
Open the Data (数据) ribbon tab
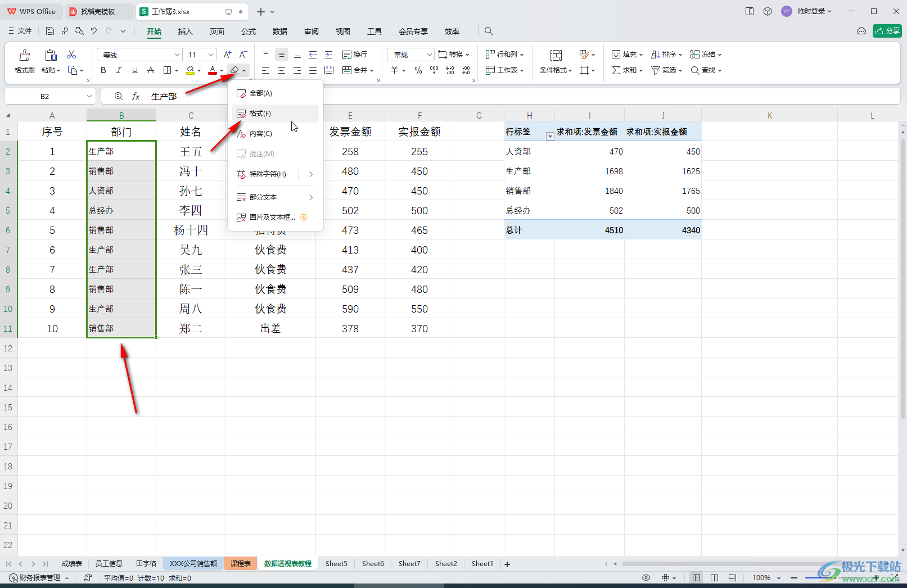coord(279,31)
